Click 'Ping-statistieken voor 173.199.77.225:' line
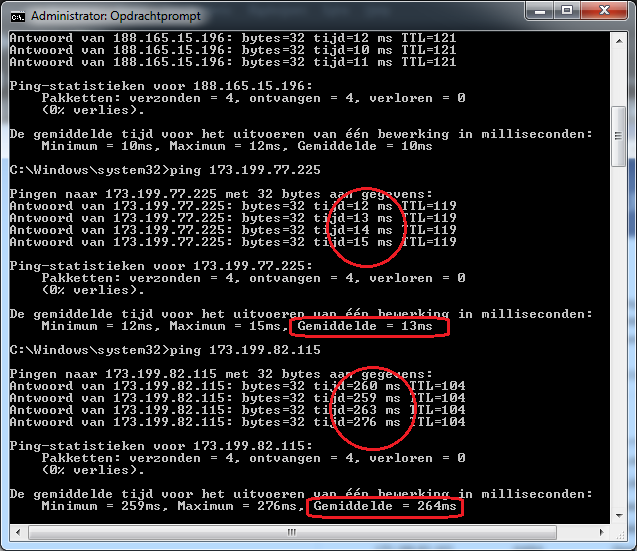The image size is (637, 551). (x=161, y=266)
